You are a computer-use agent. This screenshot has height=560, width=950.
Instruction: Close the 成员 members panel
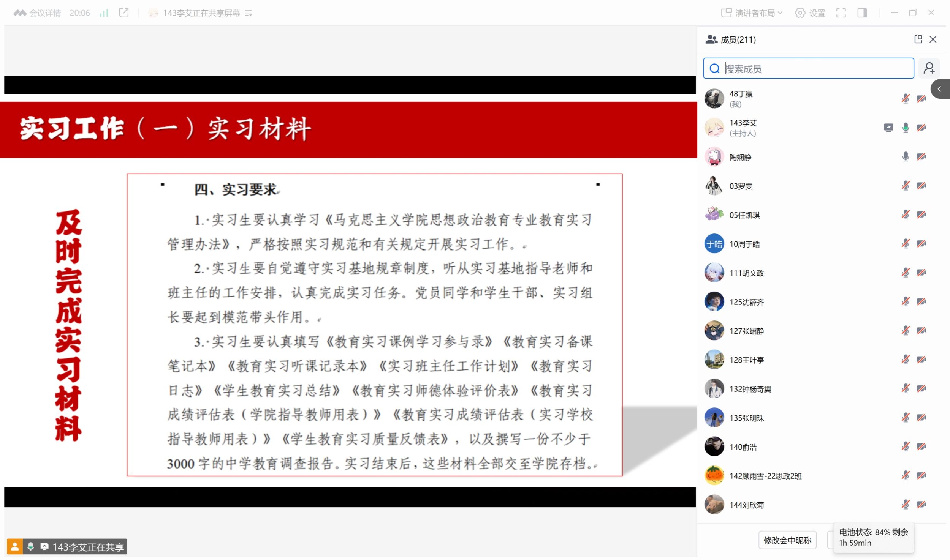point(933,39)
